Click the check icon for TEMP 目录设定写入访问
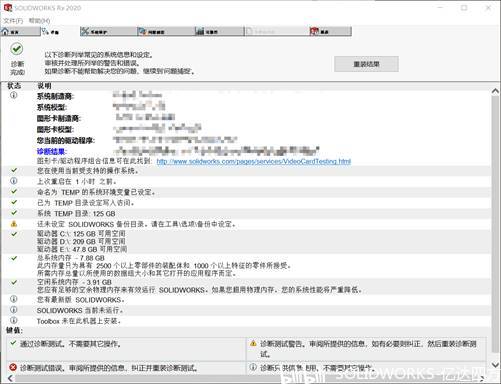501x384 pixels. pos(14,202)
